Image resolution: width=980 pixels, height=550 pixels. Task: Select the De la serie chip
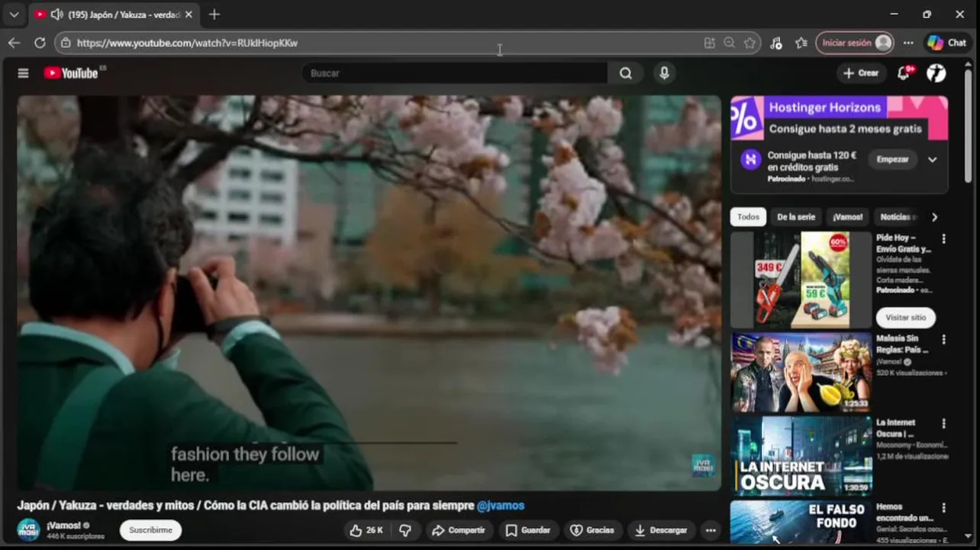coord(796,217)
